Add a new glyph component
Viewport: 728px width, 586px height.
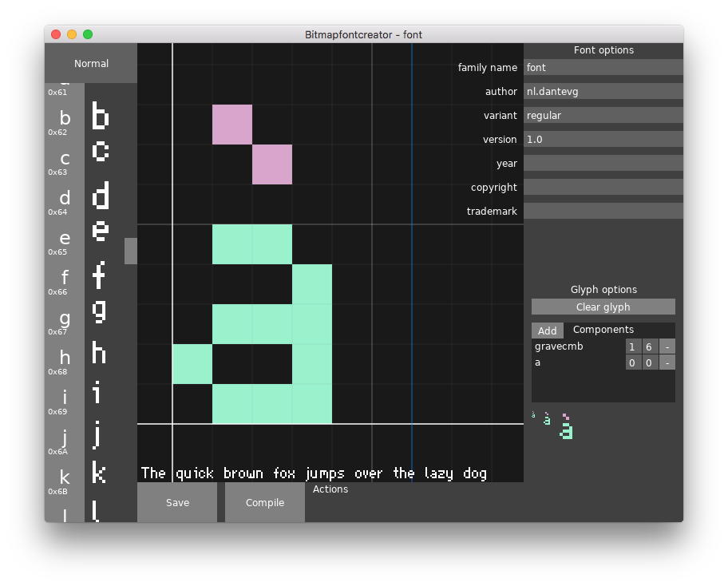tap(548, 330)
